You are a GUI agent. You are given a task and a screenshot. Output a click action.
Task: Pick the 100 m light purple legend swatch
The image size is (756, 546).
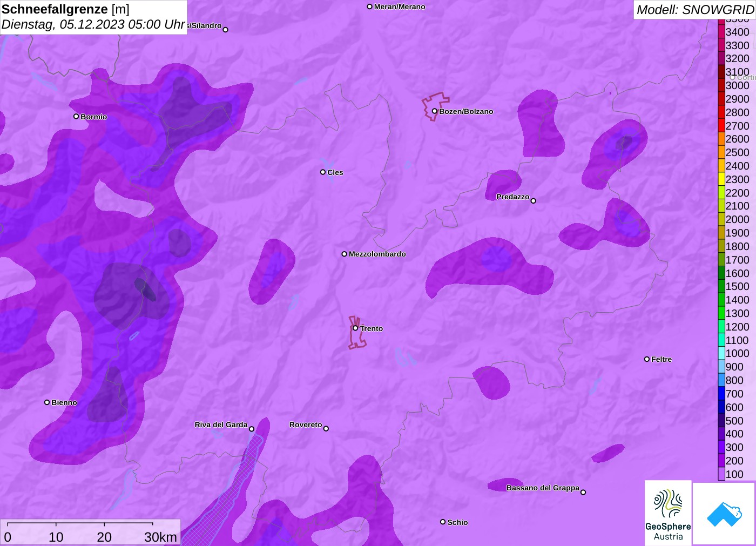coord(721,474)
